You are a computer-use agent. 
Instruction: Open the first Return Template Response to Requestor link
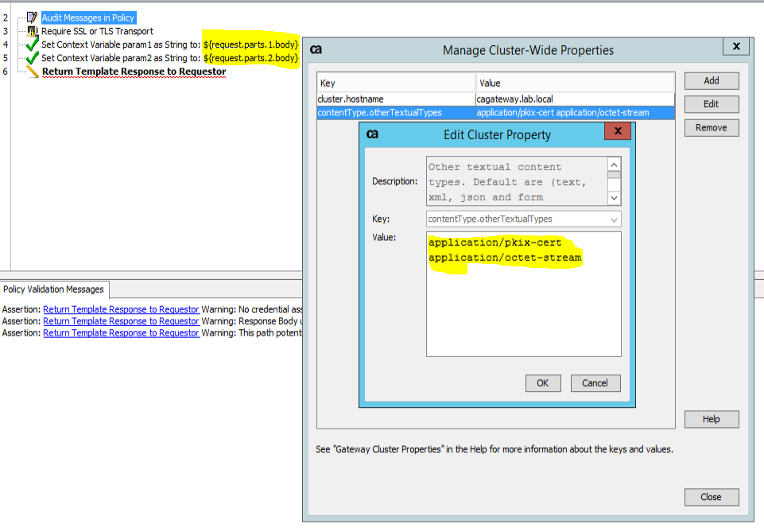121,309
